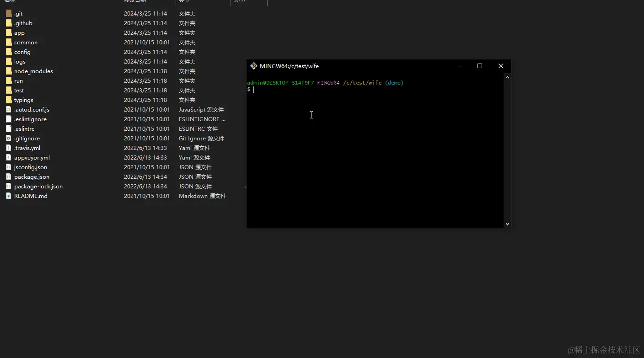Click the Yaml type cell for appveyor.yml

click(x=194, y=158)
